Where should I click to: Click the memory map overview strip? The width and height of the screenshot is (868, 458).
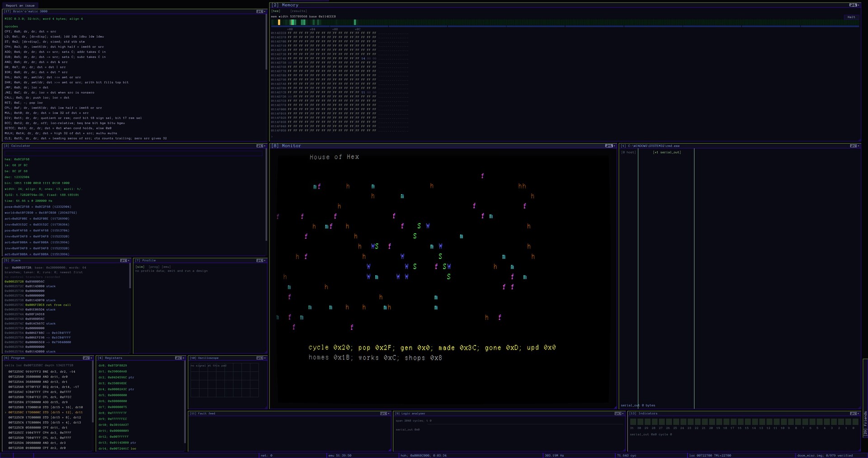(x=565, y=22)
